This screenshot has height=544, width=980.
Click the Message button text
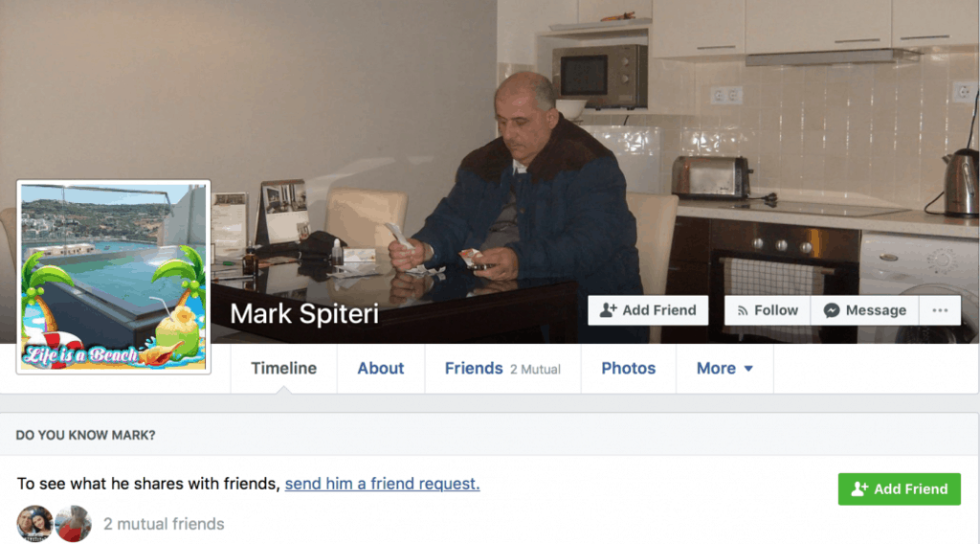(x=876, y=310)
